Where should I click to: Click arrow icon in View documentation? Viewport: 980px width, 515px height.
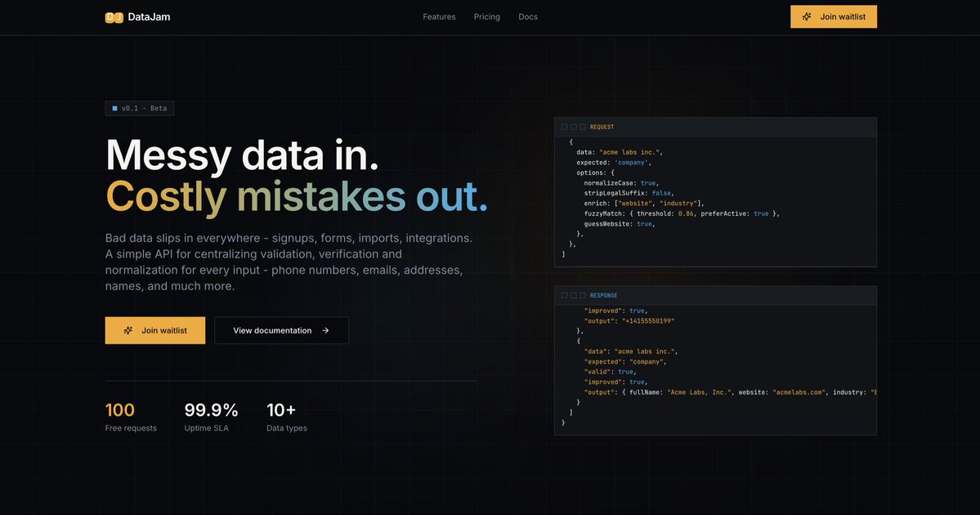pos(325,330)
